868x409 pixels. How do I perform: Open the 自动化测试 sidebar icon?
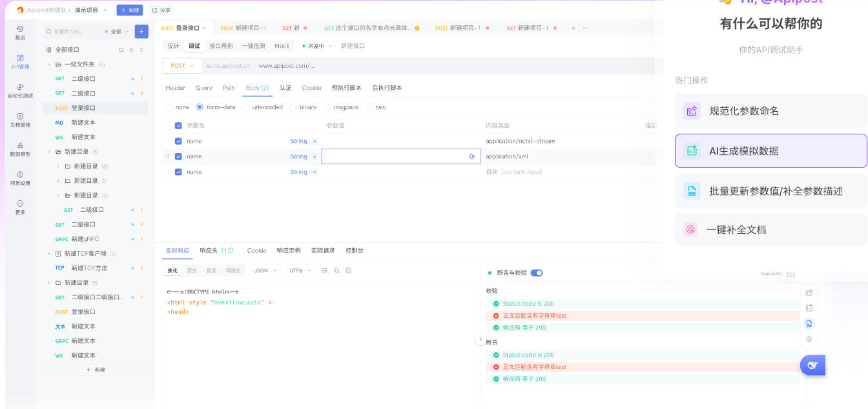[x=20, y=90]
